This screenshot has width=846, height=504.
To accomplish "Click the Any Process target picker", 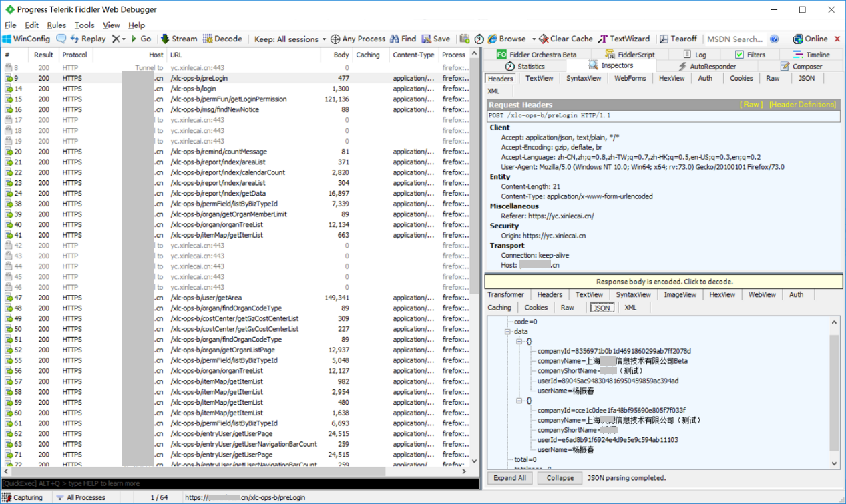I will [x=358, y=39].
